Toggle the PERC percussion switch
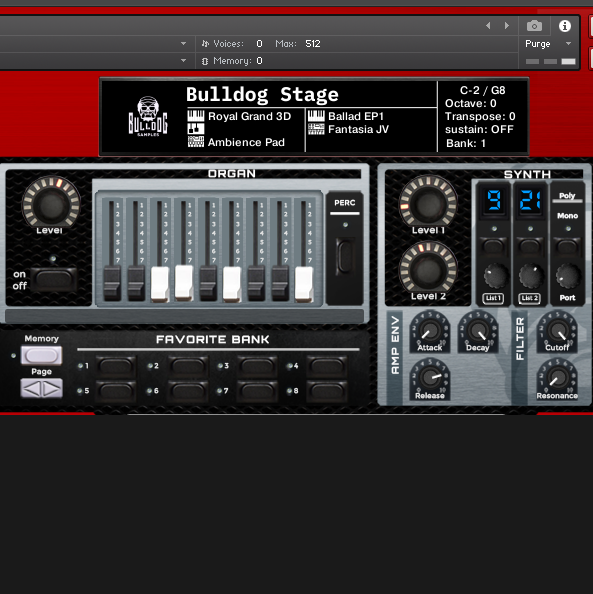 click(x=345, y=256)
